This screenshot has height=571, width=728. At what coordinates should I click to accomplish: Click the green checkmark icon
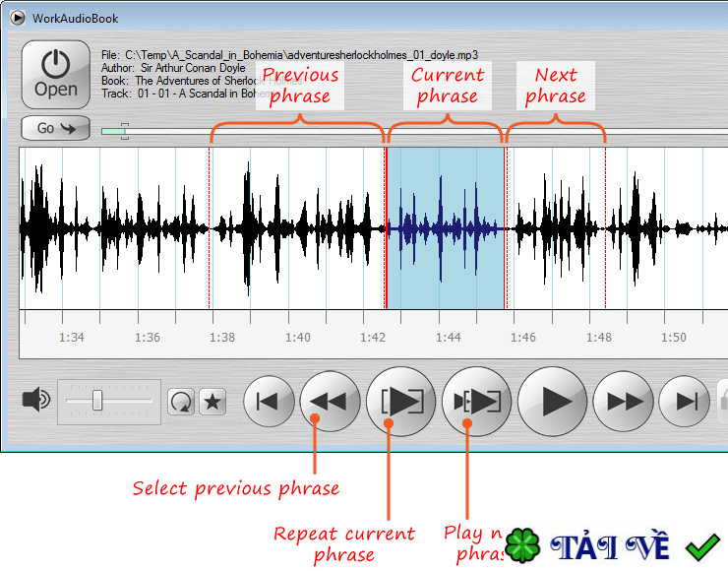(x=702, y=546)
